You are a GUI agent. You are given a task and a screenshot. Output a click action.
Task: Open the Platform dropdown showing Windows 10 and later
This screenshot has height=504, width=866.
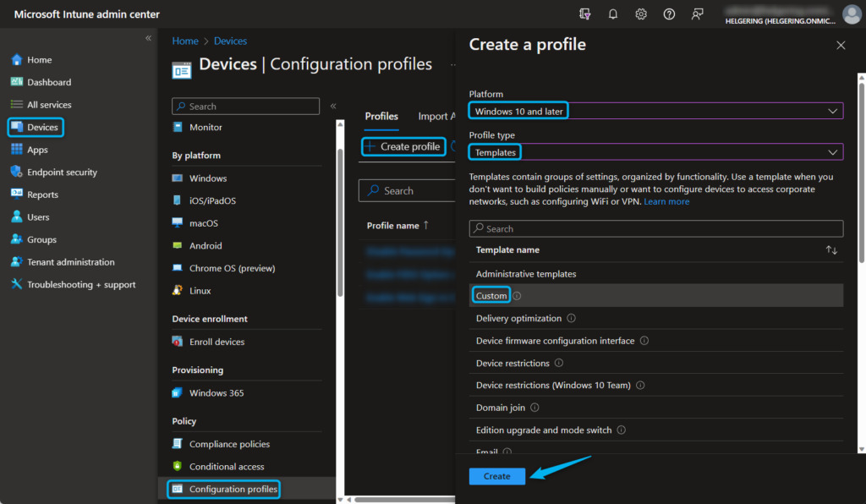pyautogui.click(x=656, y=110)
